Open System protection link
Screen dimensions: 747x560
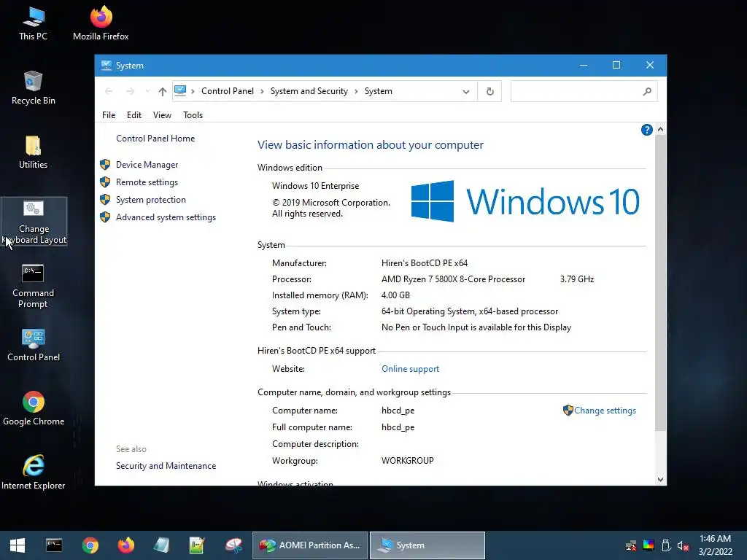click(x=150, y=200)
